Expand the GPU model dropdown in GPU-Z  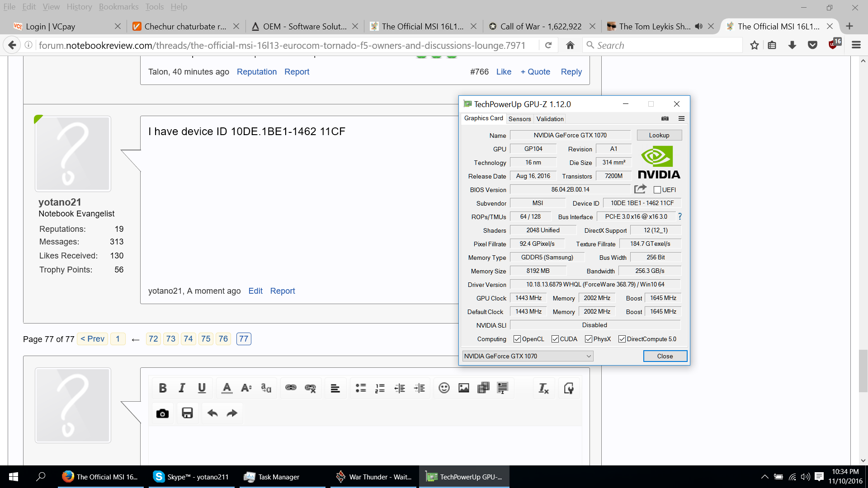click(x=589, y=356)
